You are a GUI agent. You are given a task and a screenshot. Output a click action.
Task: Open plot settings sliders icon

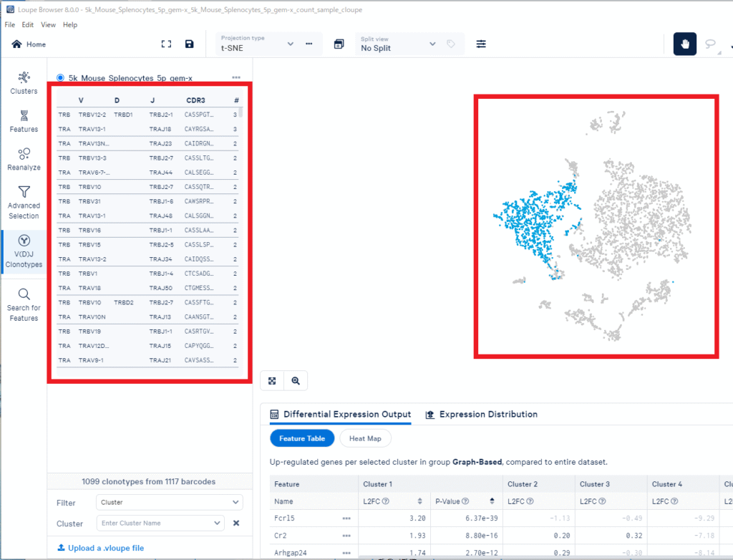[481, 44]
